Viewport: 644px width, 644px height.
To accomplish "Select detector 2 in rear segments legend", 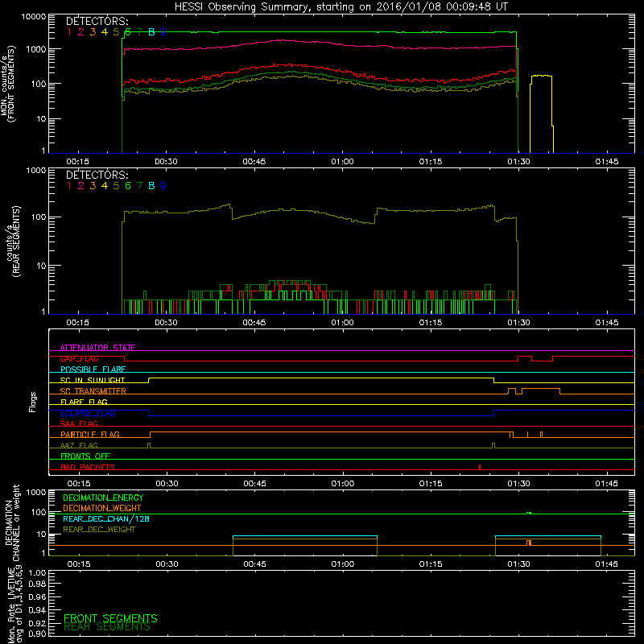I will point(81,186).
